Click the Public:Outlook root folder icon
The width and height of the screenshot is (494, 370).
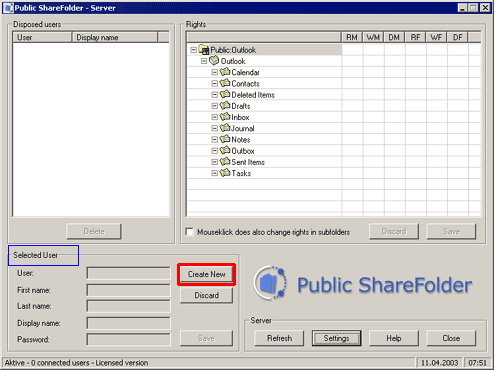pos(204,50)
